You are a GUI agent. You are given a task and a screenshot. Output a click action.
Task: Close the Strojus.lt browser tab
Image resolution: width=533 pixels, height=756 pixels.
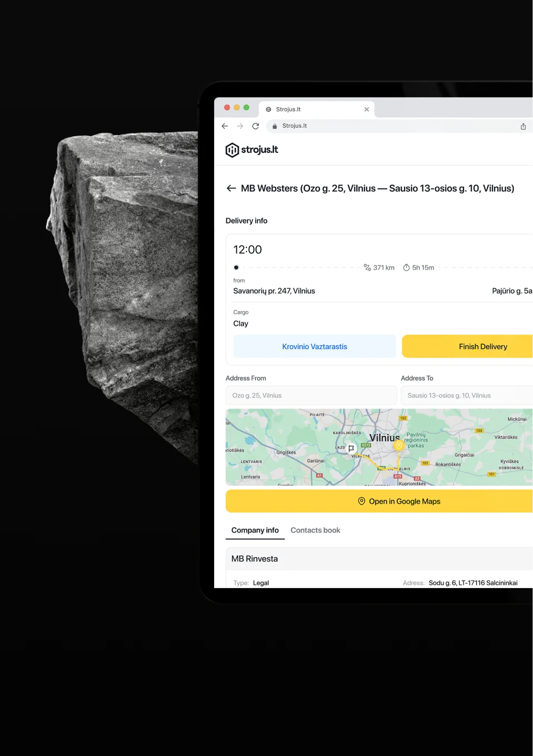coord(367,110)
